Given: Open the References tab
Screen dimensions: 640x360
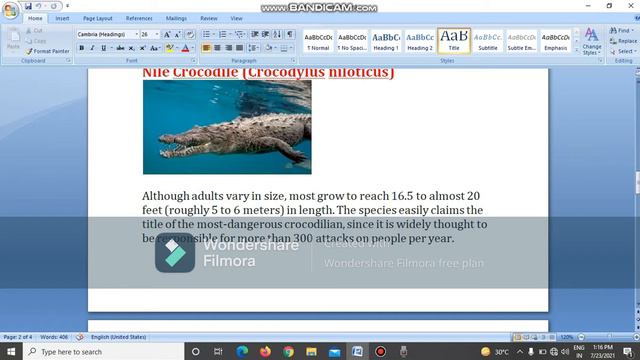Looking at the screenshot, I should pyautogui.click(x=139, y=18).
